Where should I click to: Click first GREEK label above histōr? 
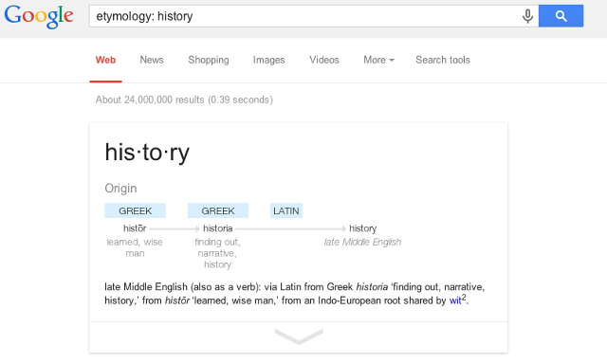(135, 210)
